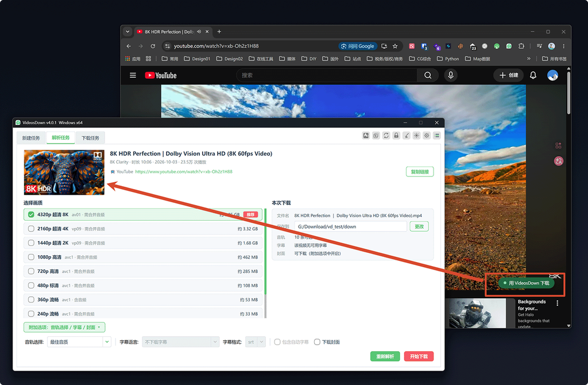The height and width of the screenshot is (385, 588).
Task: Click the 用 VideosDown 下载 overlay button
Action: coord(526,283)
